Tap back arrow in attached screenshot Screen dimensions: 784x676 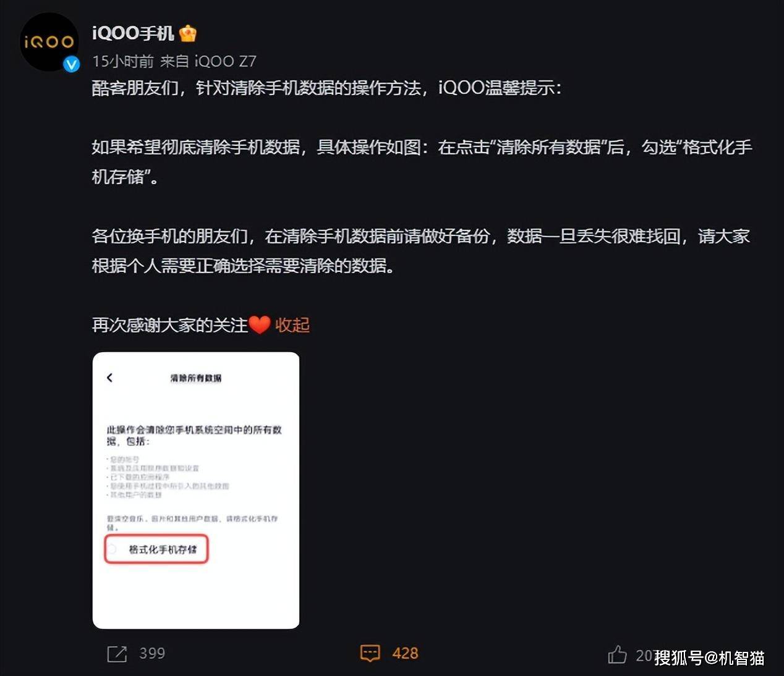pyautogui.click(x=109, y=378)
